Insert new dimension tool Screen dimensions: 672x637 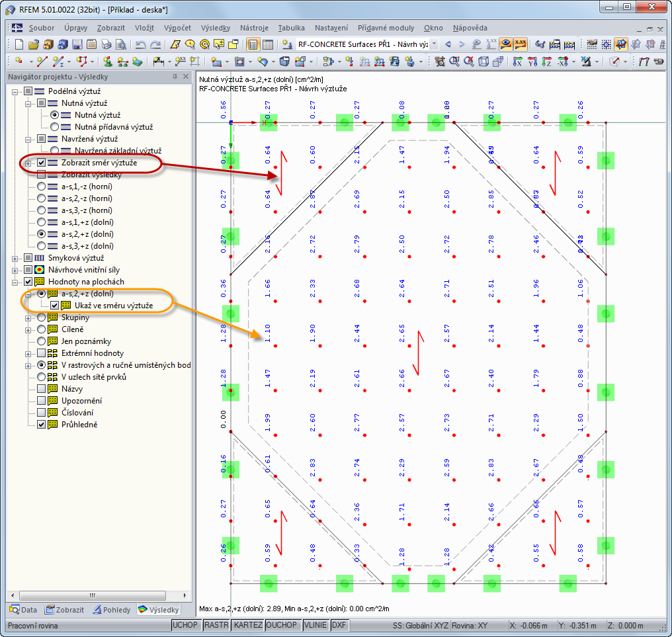[158, 62]
